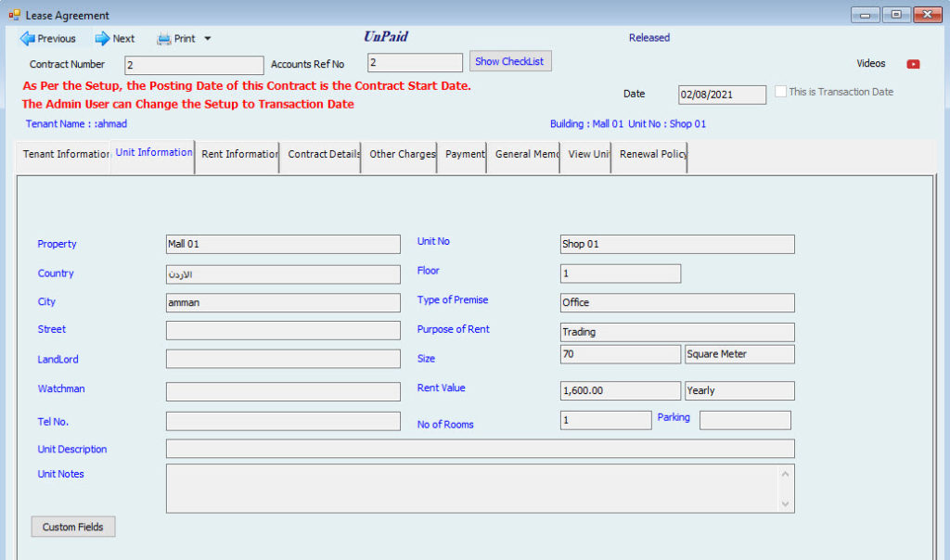
Task: Select the Rent Value amount field
Action: (x=620, y=390)
